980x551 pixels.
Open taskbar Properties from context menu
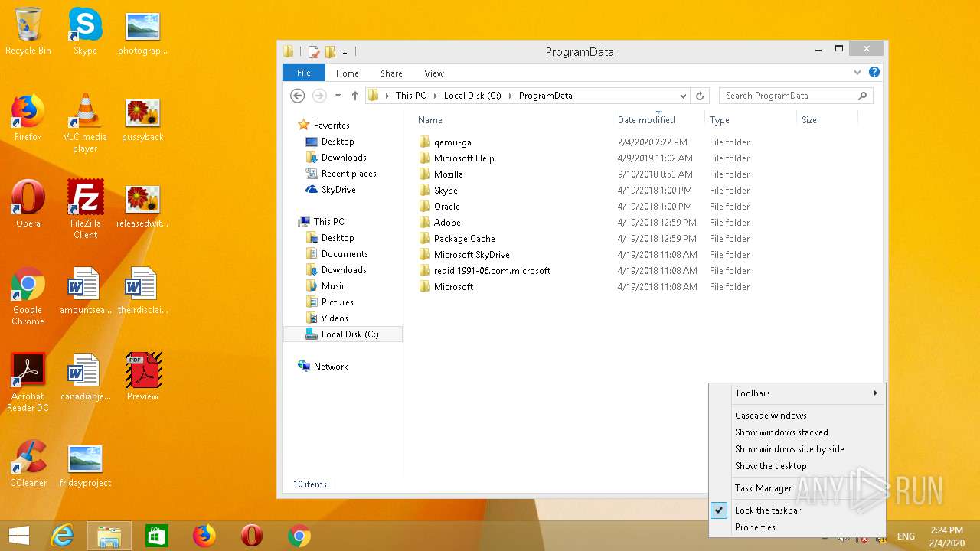click(797, 527)
